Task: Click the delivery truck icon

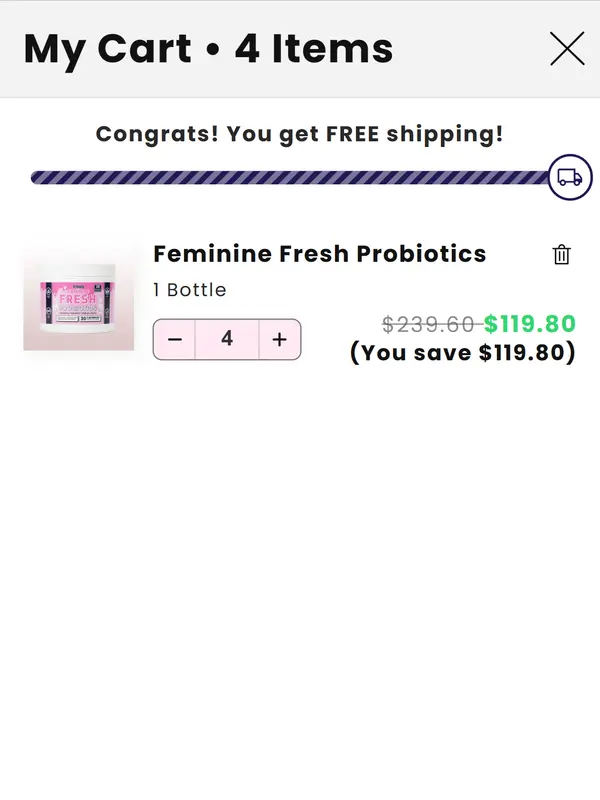Action: (570, 177)
